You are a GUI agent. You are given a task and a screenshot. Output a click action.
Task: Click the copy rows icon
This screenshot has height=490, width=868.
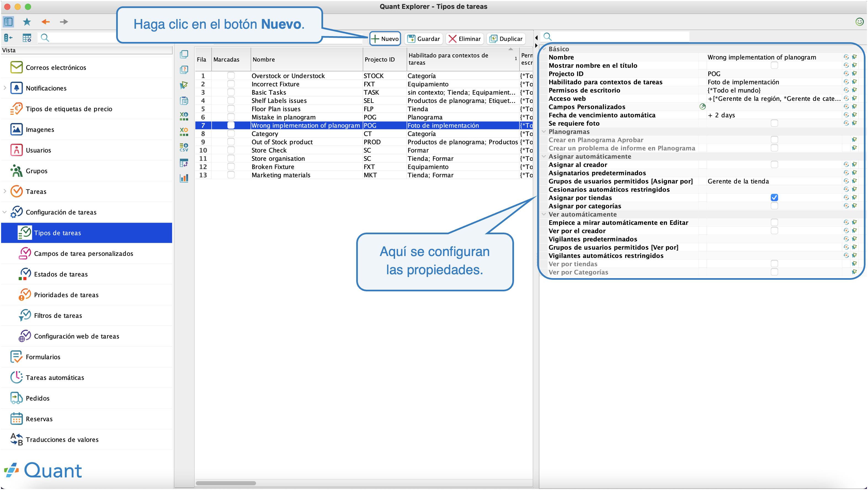click(x=184, y=54)
